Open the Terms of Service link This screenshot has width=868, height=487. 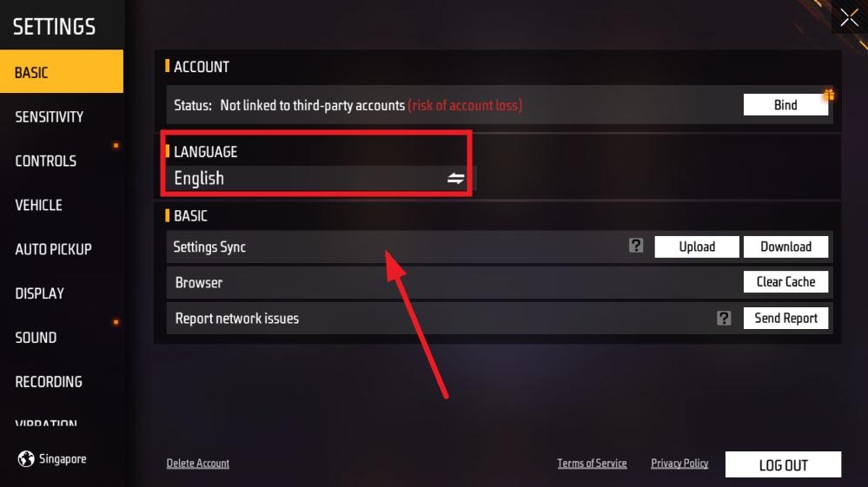[x=592, y=464]
